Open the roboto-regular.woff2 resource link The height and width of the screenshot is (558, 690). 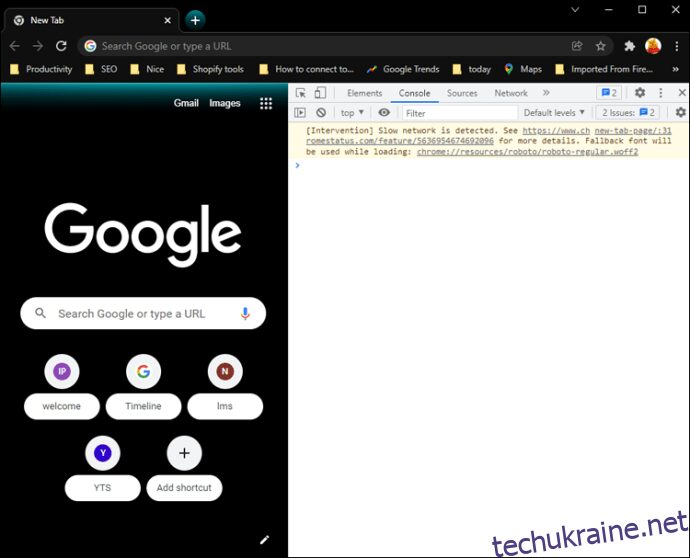pos(527,152)
